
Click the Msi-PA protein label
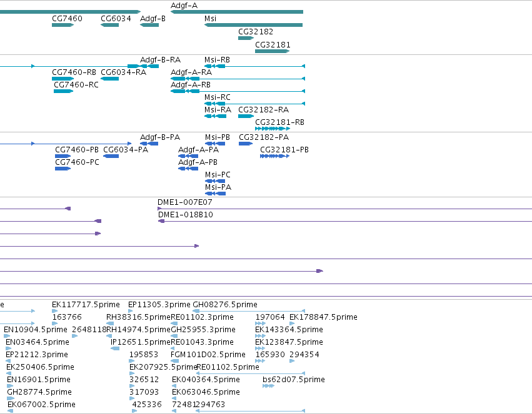(218, 188)
